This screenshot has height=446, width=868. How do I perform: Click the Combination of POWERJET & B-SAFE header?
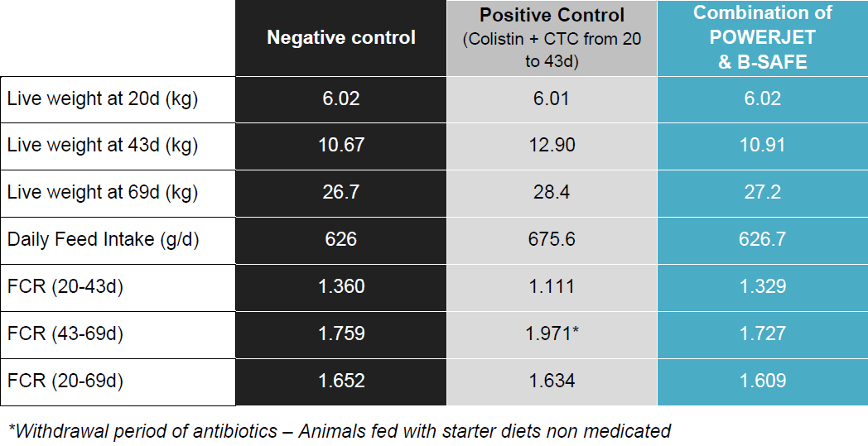tap(762, 38)
